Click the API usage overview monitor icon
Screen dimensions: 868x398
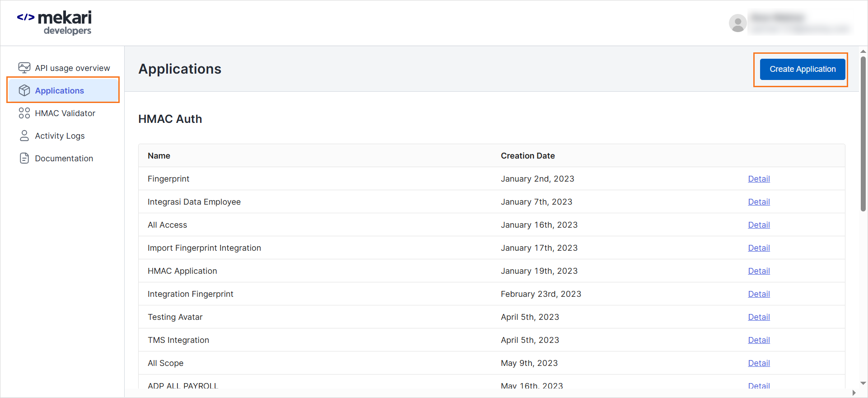click(24, 68)
